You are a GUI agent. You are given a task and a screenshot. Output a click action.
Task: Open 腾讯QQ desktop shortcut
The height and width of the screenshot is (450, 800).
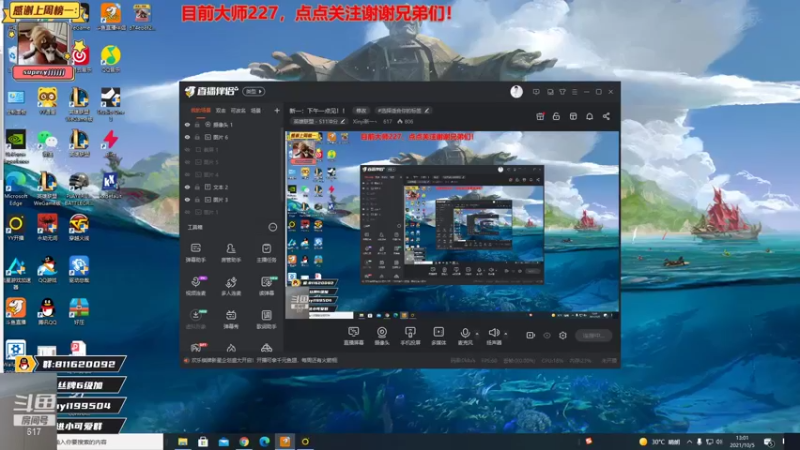coord(47,311)
